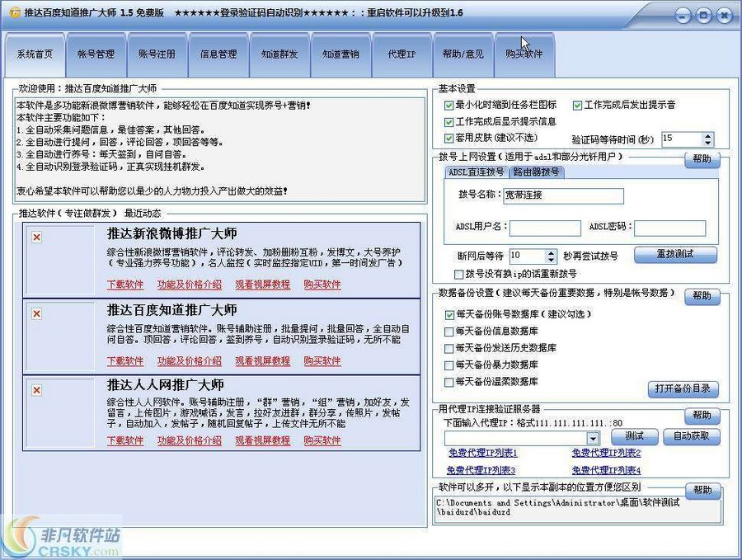Open 帮助 for software copy location
The height and width of the screenshot is (560, 742).
pyautogui.click(x=702, y=490)
